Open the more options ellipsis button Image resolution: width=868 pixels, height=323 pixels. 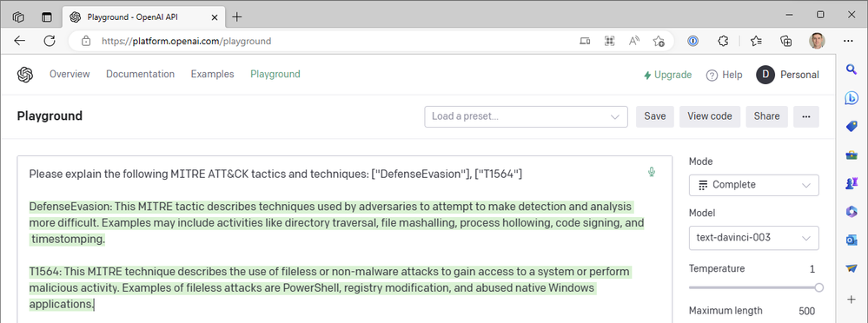tap(806, 116)
